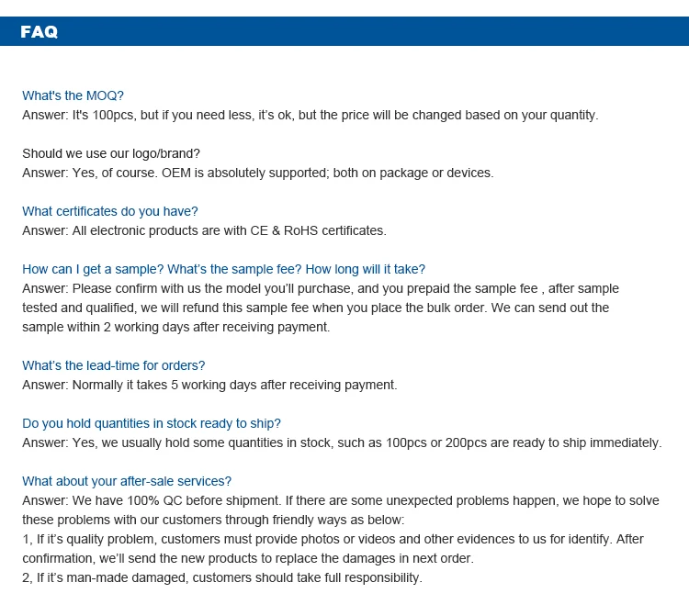Open the lead-time for orders question
Image resolution: width=689 pixels, height=616 pixels.
114,365
